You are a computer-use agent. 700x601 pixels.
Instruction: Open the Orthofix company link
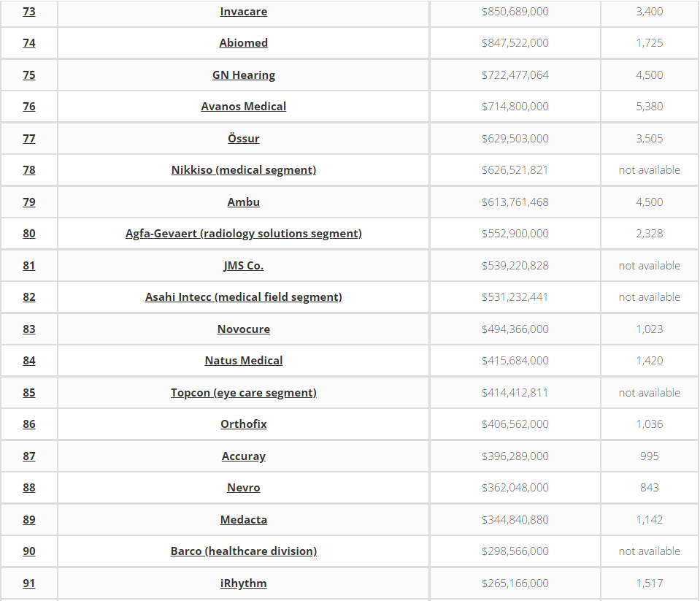(243, 424)
